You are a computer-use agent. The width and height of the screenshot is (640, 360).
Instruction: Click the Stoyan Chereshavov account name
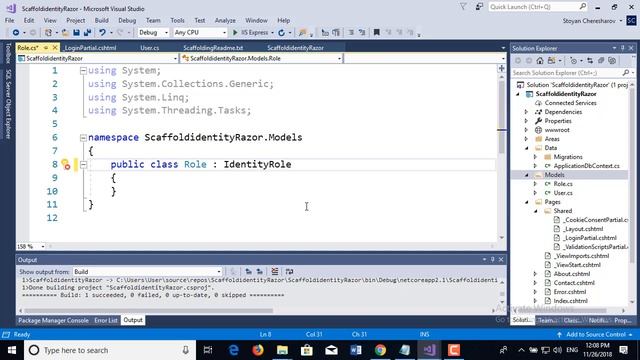pyautogui.click(x=589, y=20)
